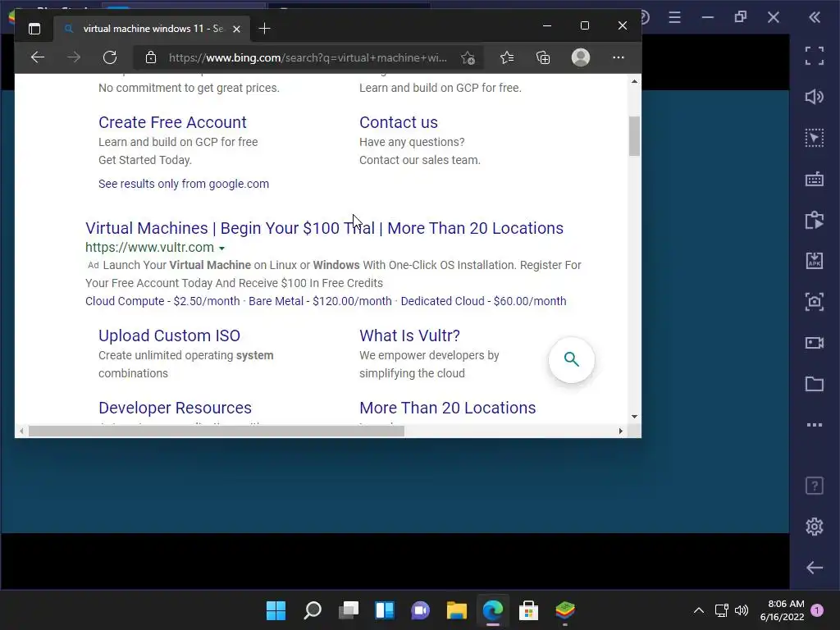The width and height of the screenshot is (840, 630).
Task: Click BlueStacks Install APK icon
Action: click(815, 261)
